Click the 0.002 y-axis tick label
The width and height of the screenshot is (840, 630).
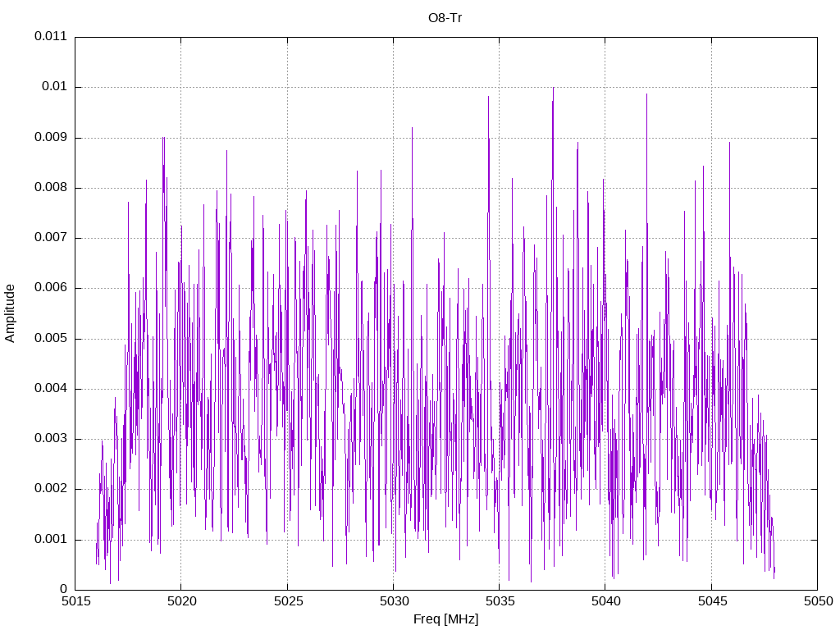point(51,489)
